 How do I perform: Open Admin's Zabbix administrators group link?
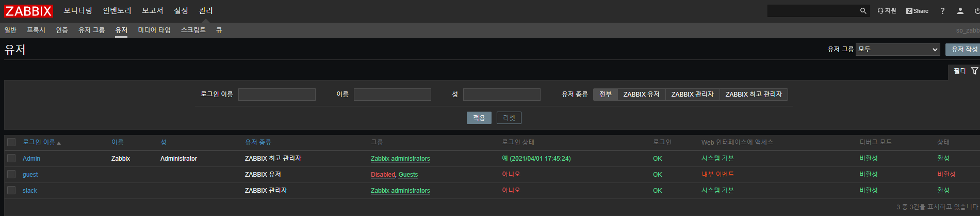click(400, 159)
